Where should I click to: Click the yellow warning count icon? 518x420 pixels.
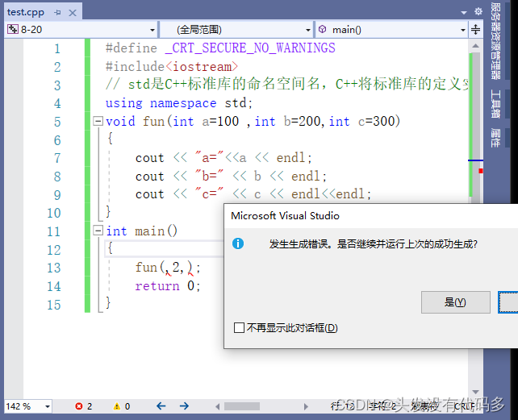click(117, 406)
